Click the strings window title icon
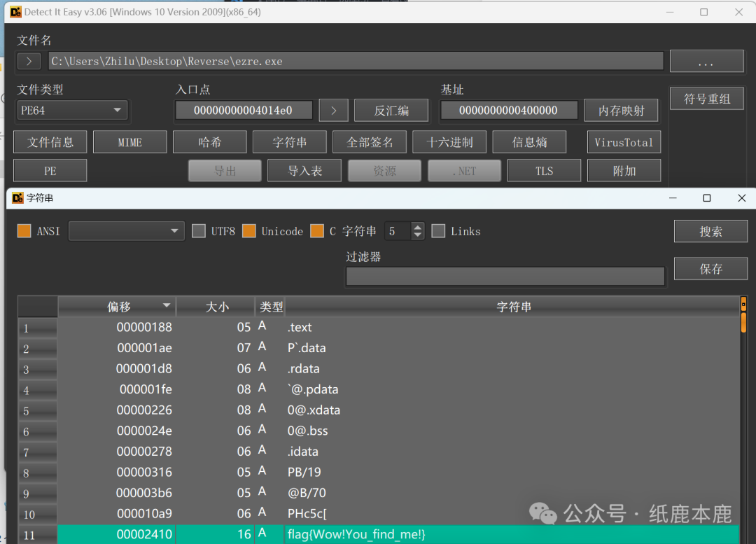The height and width of the screenshot is (544, 756). (16, 198)
